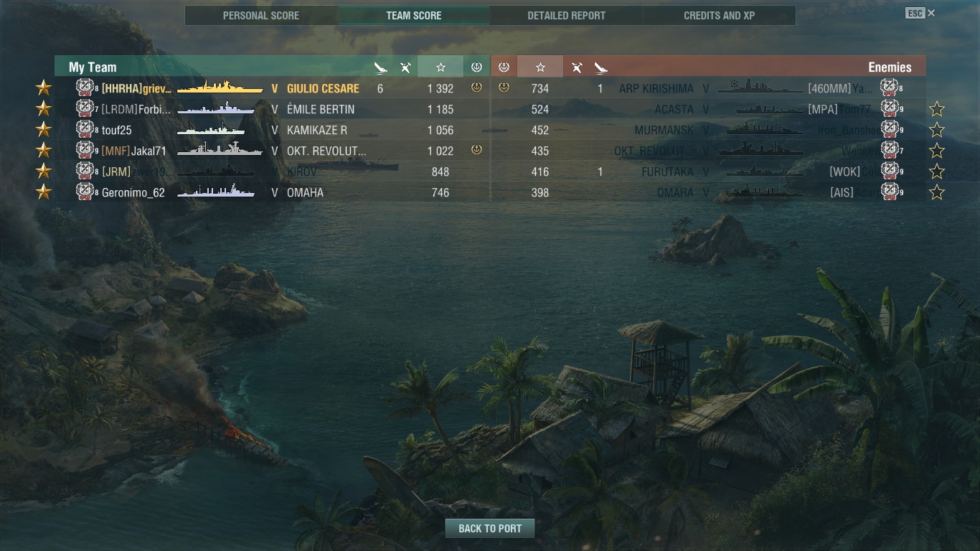Click gold star beside Forbi Émile Bertin row
The width and height of the screenshot is (980, 551).
coord(44,109)
